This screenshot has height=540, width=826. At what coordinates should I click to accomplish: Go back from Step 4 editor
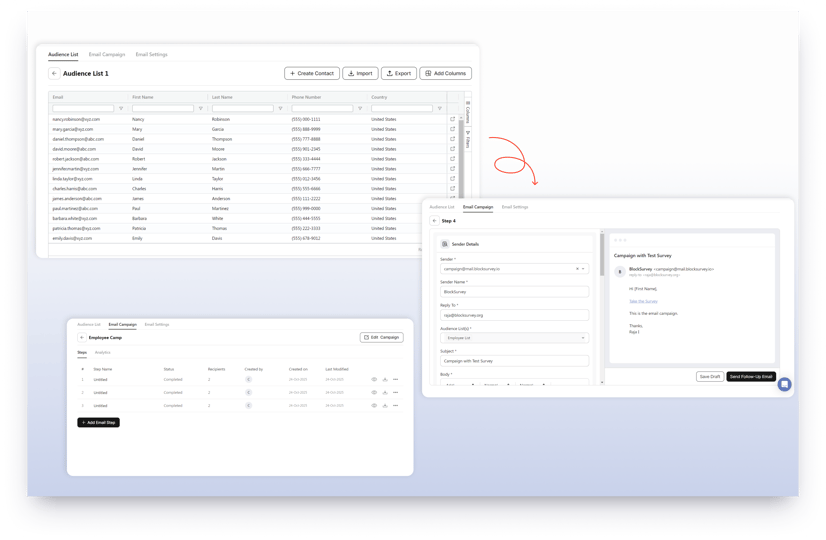434,221
